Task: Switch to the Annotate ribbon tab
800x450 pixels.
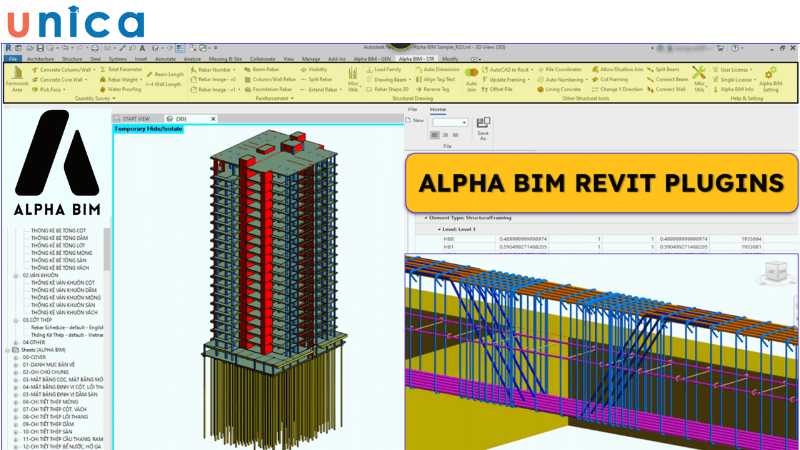Action: (x=165, y=59)
